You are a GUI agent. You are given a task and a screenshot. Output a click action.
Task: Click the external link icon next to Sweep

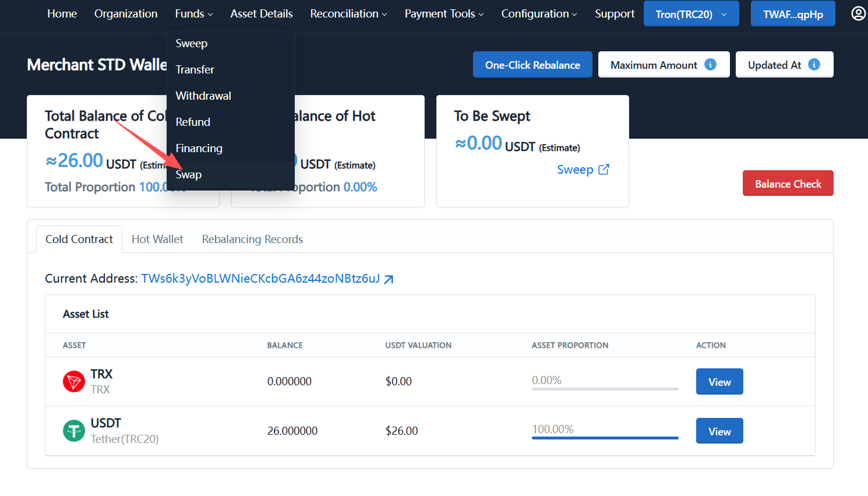click(604, 170)
